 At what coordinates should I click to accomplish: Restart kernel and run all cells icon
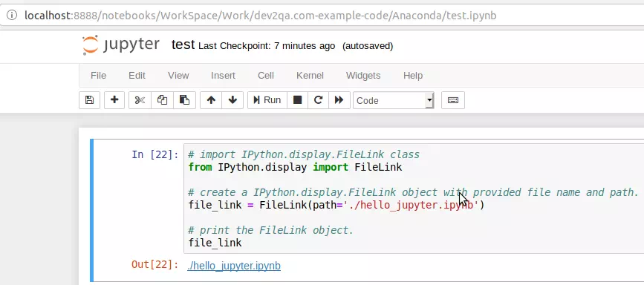[x=339, y=100]
